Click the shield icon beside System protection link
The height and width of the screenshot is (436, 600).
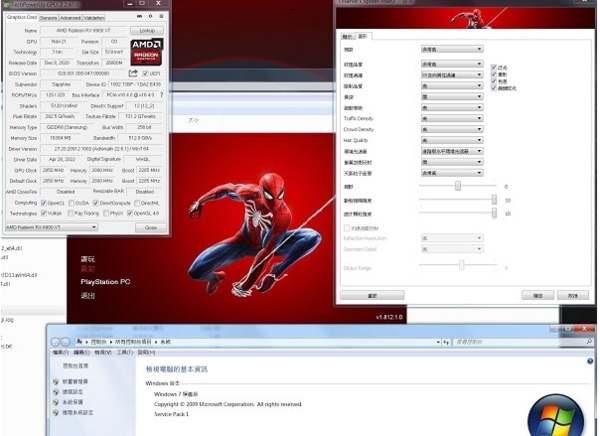pyautogui.click(x=56, y=402)
